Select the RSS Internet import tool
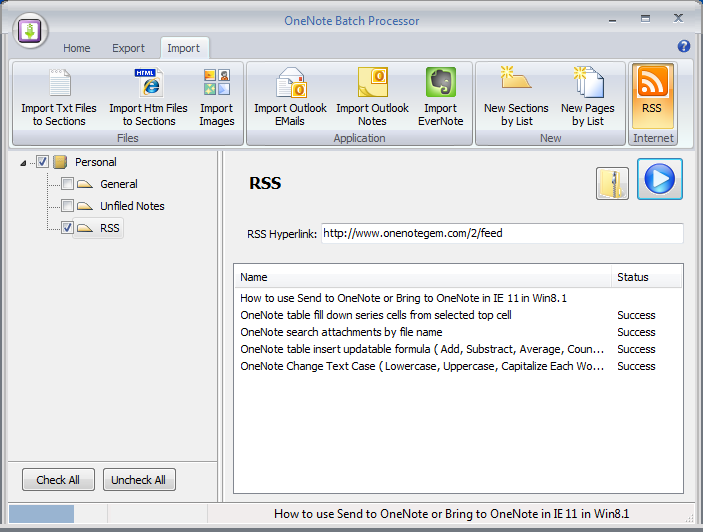This screenshot has height=532, width=703. coord(652,96)
